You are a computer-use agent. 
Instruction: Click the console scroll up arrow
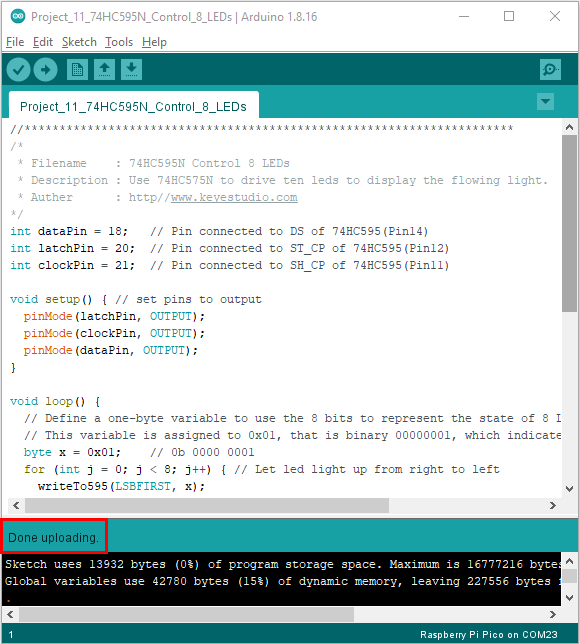point(569,561)
